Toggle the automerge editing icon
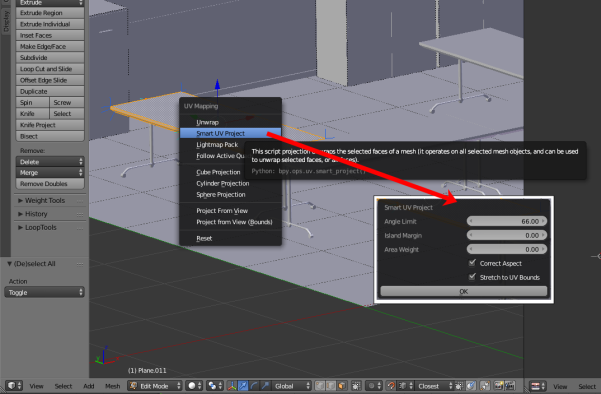The image size is (601, 394). (x=485, y=386)
